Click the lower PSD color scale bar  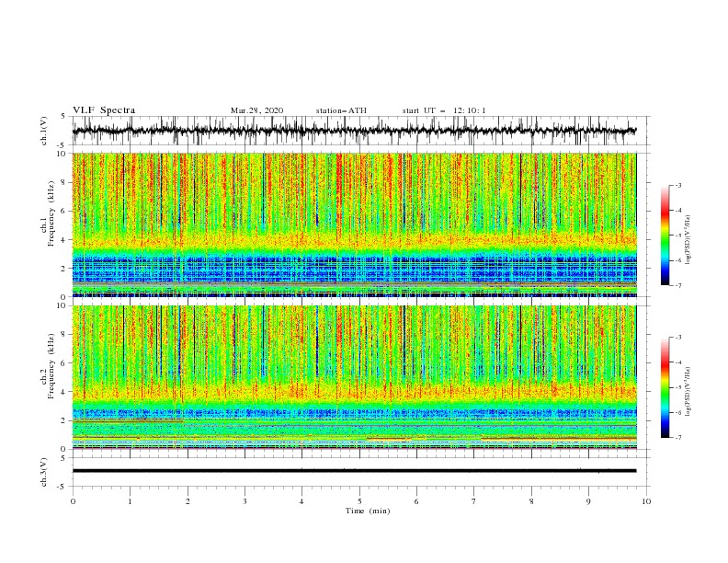click(665, 387)
